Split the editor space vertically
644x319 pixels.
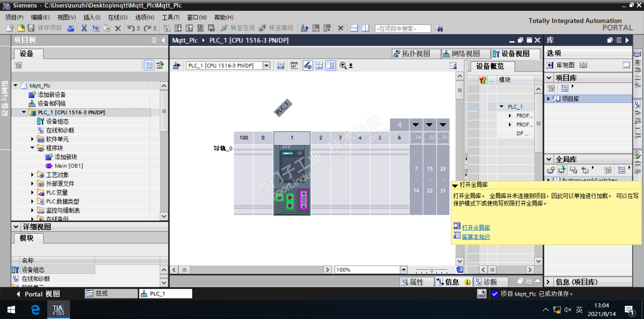pyautogui.click(x=365, y=28)
